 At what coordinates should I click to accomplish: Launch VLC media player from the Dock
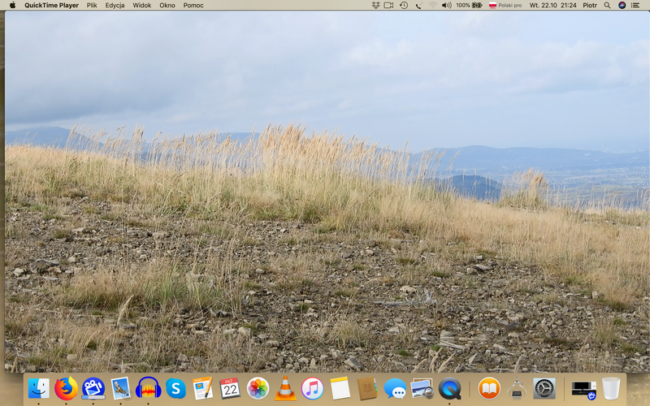coord(285,388)
